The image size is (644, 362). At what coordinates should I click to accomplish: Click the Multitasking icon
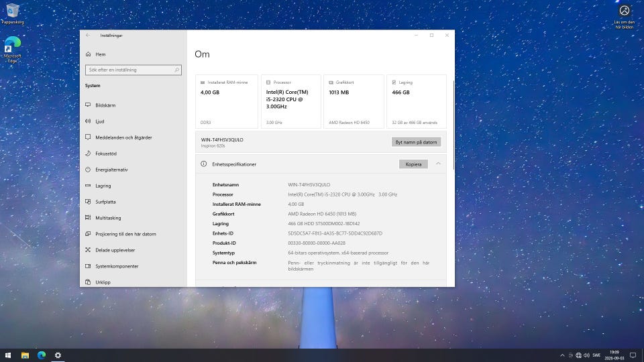click(x=88, y=217)
